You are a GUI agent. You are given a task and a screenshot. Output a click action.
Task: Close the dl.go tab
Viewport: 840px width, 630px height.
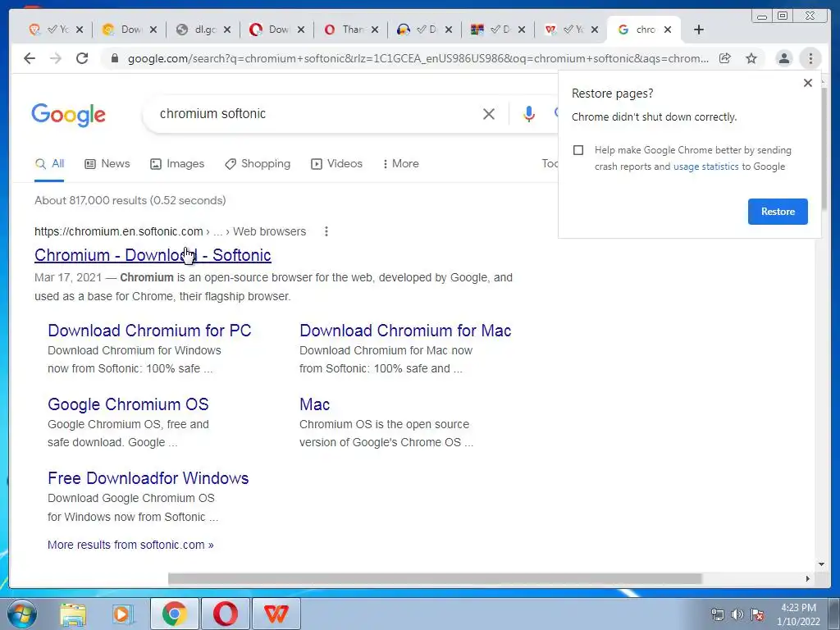[227, 30]
